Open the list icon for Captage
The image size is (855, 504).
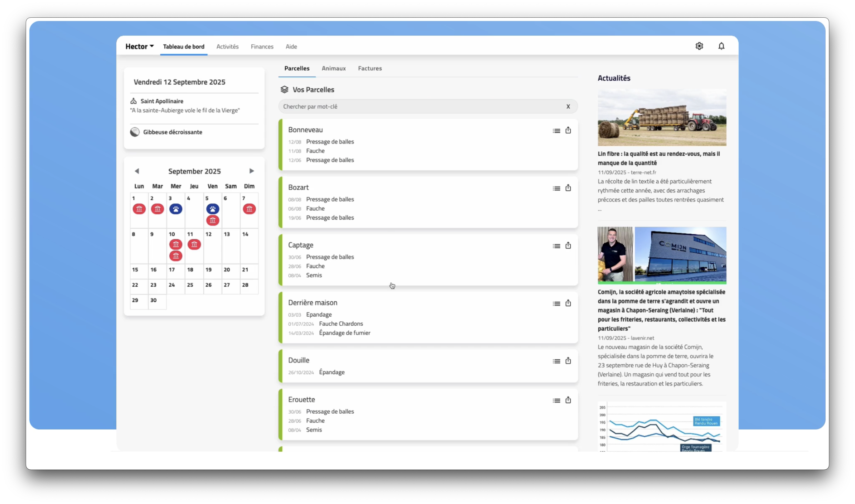coord(556,246)
